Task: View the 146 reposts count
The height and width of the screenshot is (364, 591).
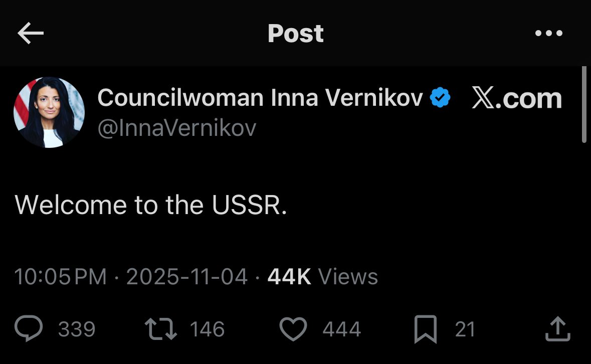Action: tap(208, 329)
